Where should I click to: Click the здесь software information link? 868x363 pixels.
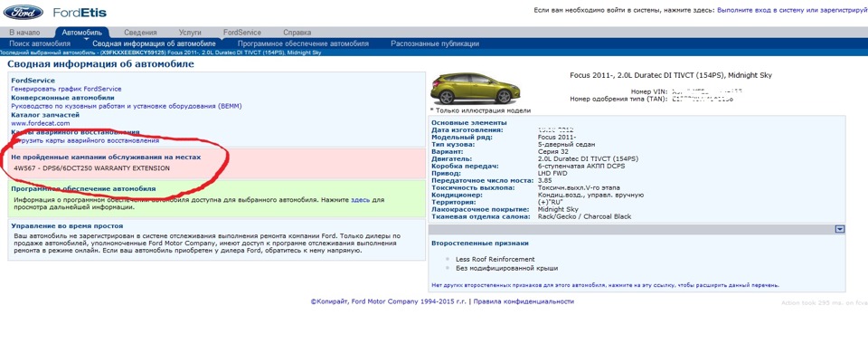[359, 199]
